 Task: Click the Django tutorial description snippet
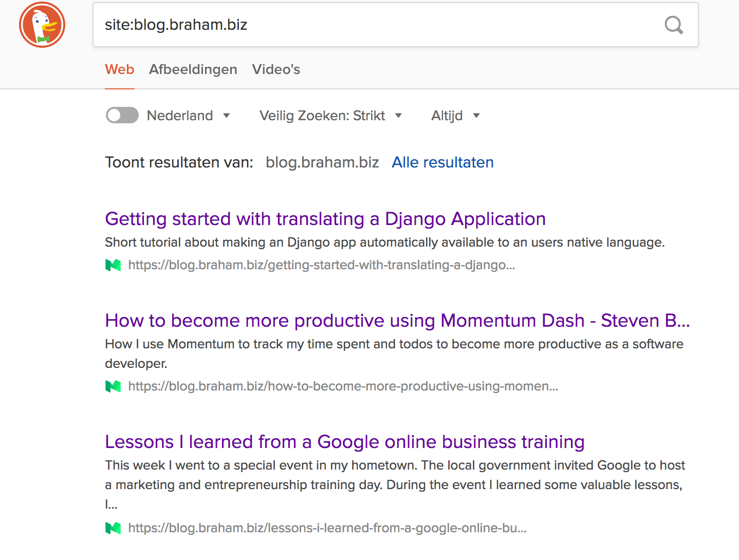pyautogui.click(x=385, y=242)
